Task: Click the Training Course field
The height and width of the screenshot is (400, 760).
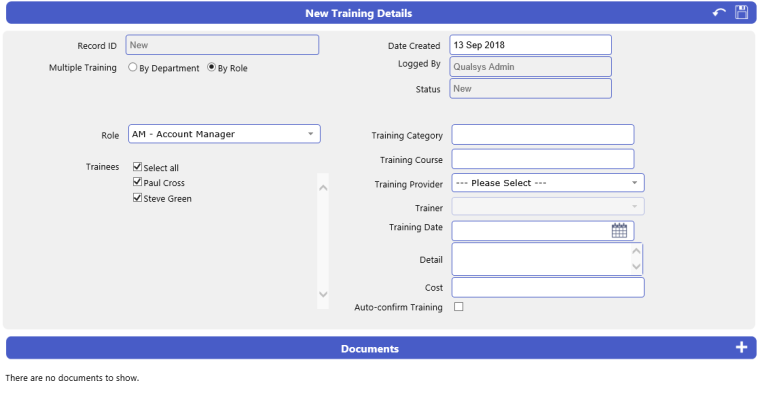Action: pos(542,159)
